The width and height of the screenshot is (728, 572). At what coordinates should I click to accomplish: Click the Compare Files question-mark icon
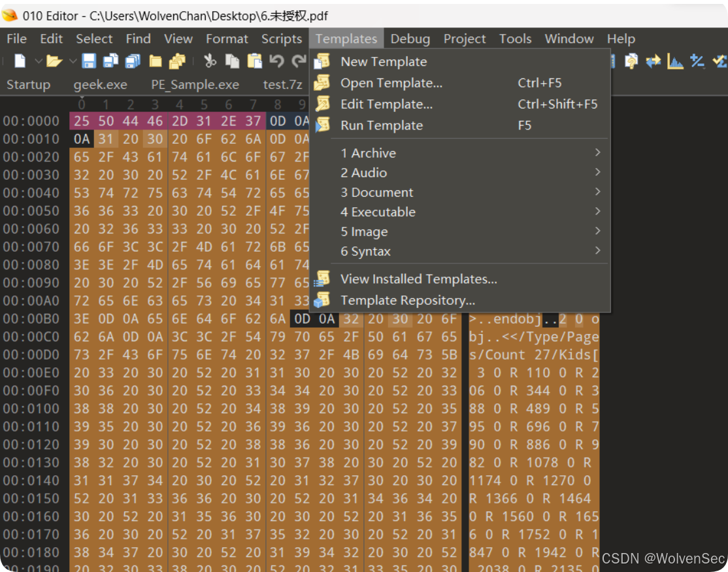click(631, 61)
